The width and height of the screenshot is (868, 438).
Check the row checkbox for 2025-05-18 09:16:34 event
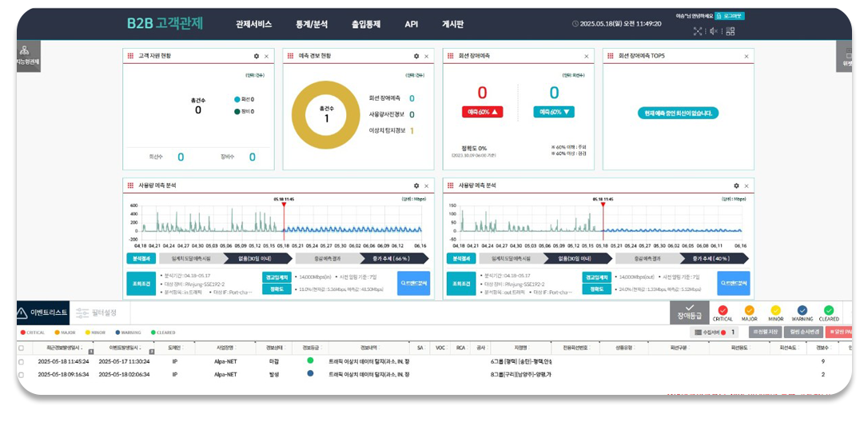point(21,375)
